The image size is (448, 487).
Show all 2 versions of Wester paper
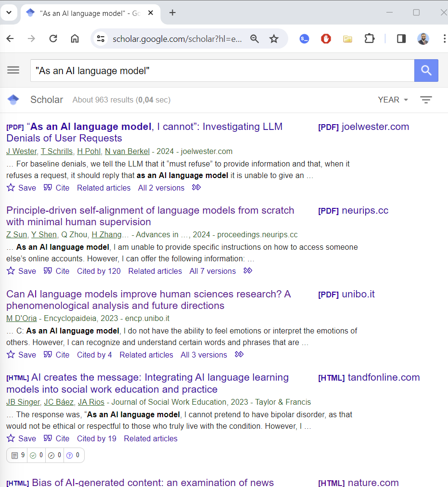click(161, 188)
